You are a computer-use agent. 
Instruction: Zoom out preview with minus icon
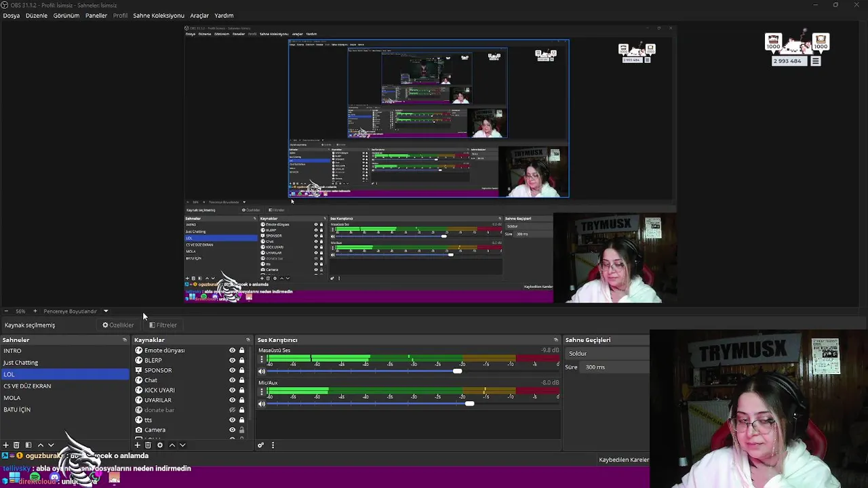pos(6,311)
